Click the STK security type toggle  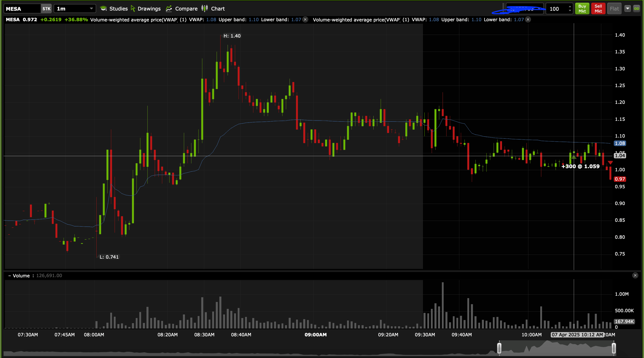(46, 9)
